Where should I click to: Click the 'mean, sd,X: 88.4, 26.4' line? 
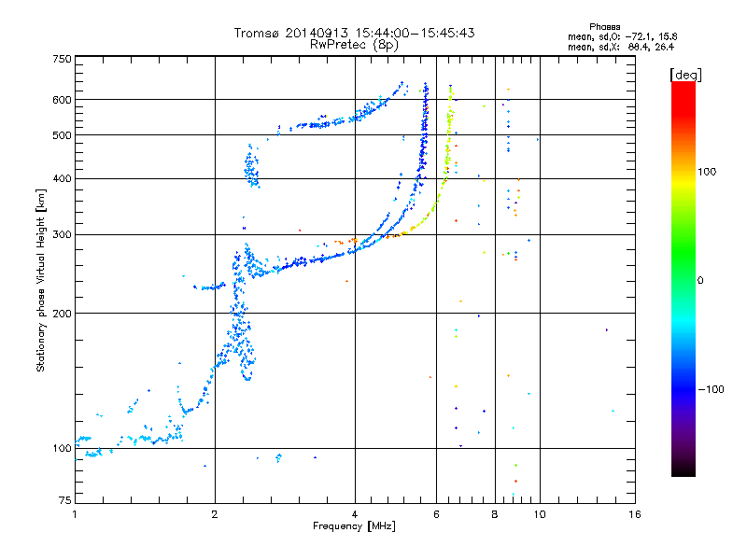click(621, 47)
